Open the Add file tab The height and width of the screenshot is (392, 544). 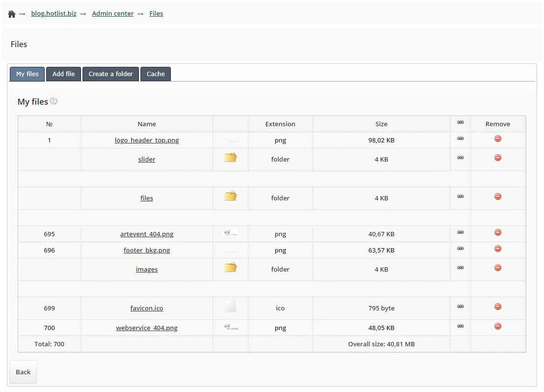coord(63,74)
